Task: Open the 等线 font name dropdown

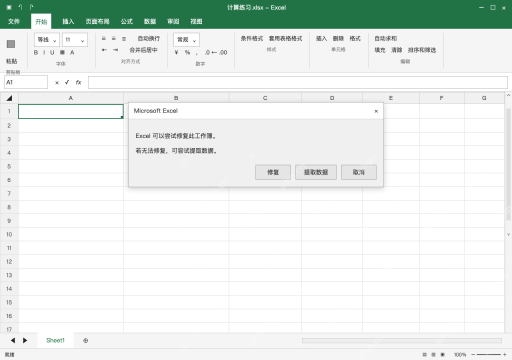Action: click(47, 40)
